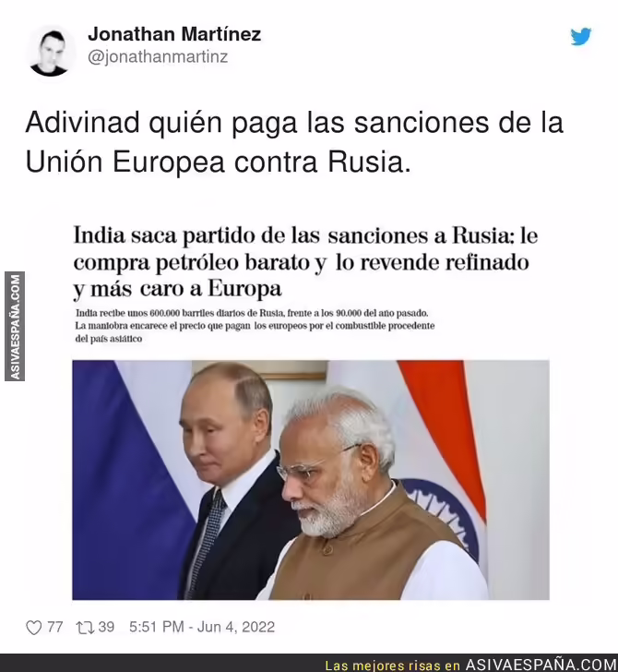Open ASIVAESPAÑA.COM link in the footer
The height and width of the screenshot is (672, 618).
tap(541, 665)
